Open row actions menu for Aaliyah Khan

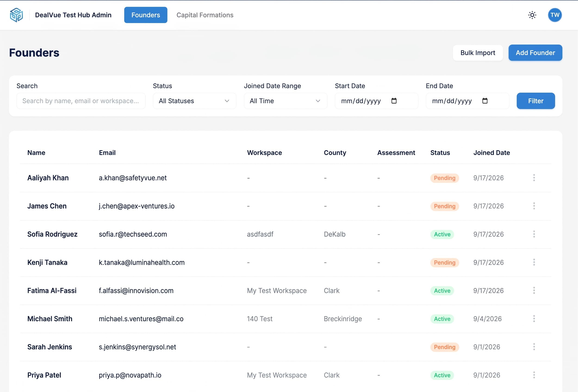pos(534,178)
